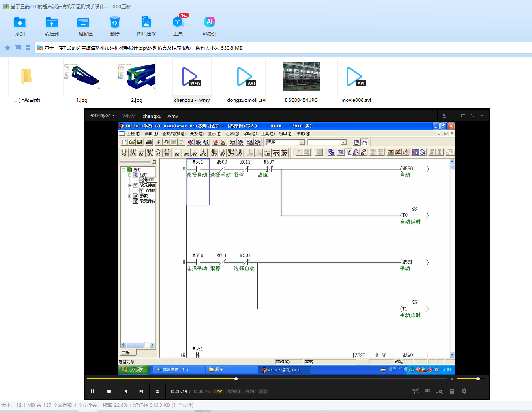
Task: Open the PotPlayer main menu dropdown
Action: tap(102, 116)
